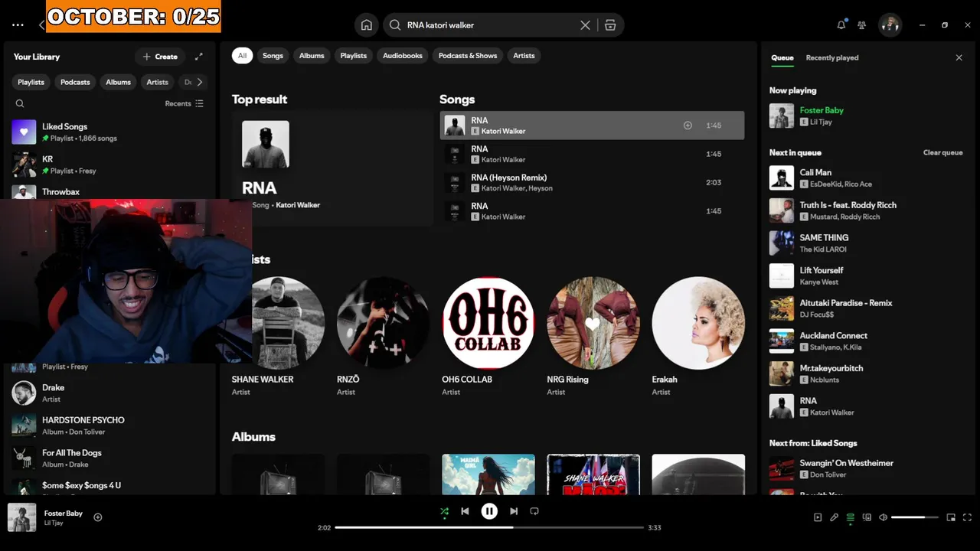Open Now Playing view icon
Screen dimensions: 980x551
[818, 517]
